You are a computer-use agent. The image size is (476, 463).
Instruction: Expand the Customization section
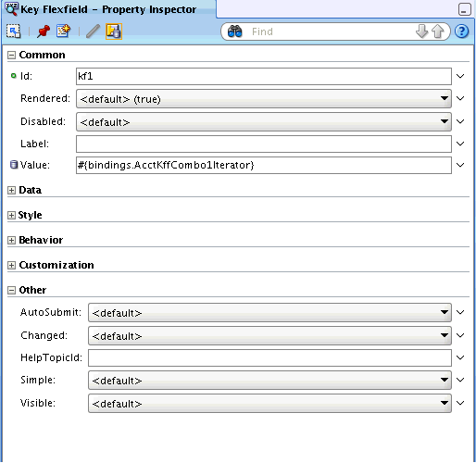(11, 266)
